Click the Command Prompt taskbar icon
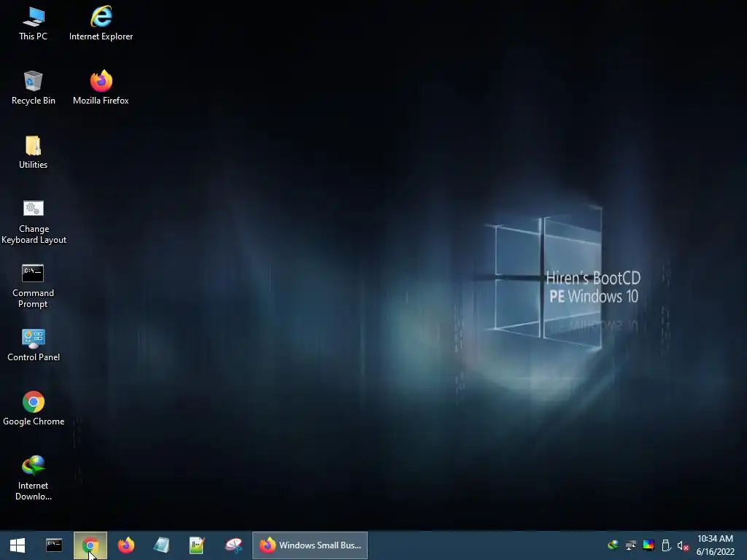The width and height of the screenshot is (747, 560). tap(54, 545)
